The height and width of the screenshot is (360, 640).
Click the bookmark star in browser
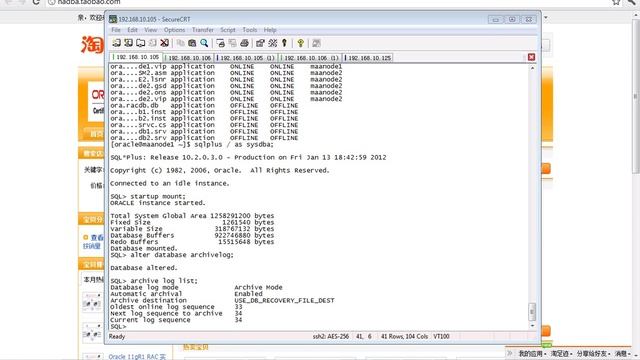[616, 2]
